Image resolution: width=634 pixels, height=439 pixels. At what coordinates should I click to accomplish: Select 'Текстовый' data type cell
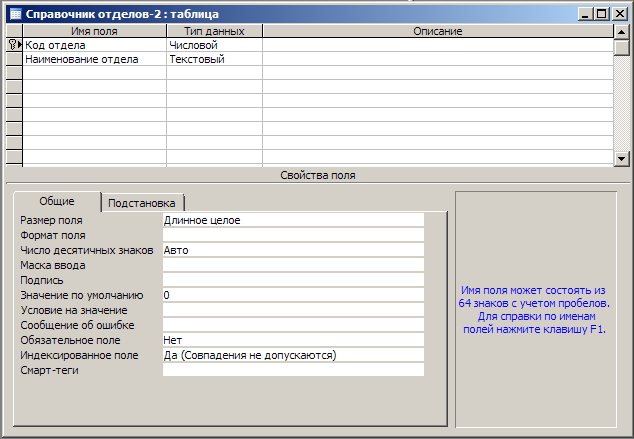pos(214,59)
